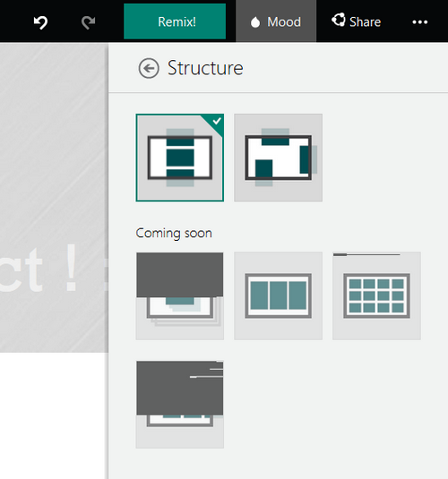Open the Mood tab
Viewport: 448px width, 479px height.
pos(276,21)
